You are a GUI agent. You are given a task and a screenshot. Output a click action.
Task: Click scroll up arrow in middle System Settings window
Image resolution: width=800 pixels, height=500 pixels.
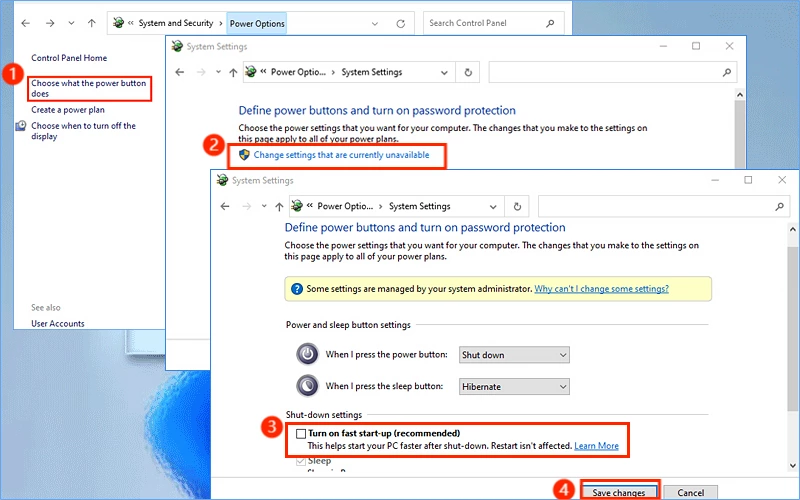(x=740, y=95)
